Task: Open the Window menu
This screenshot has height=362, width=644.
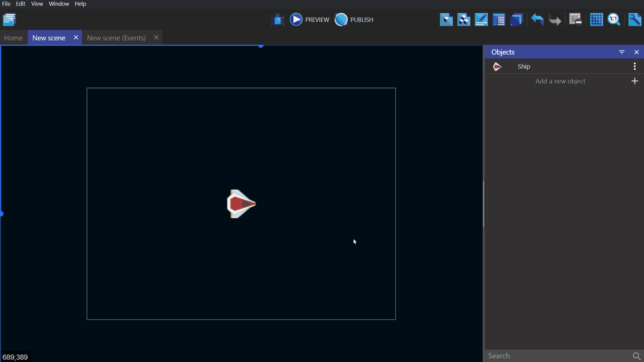Action: [58, 4]
